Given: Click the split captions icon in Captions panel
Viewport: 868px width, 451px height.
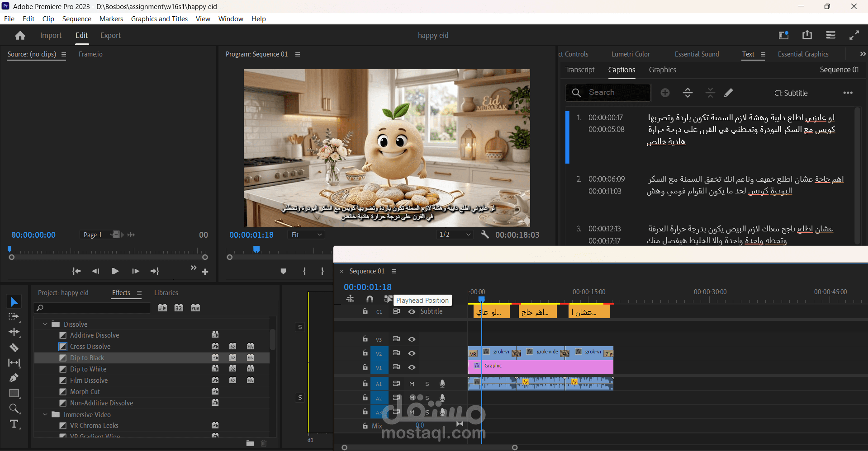Looking at the screenshot, I should tap(688, 93).
